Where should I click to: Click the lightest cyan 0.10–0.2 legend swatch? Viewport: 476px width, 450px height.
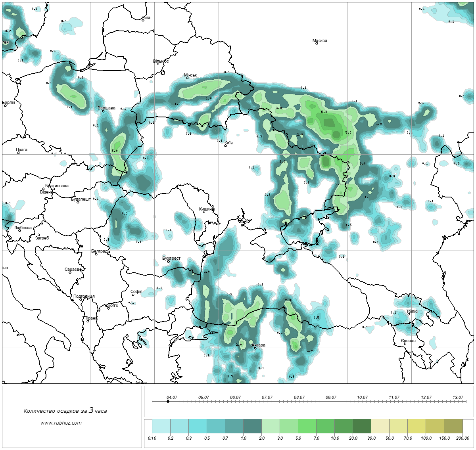click(x=161, y=427)
